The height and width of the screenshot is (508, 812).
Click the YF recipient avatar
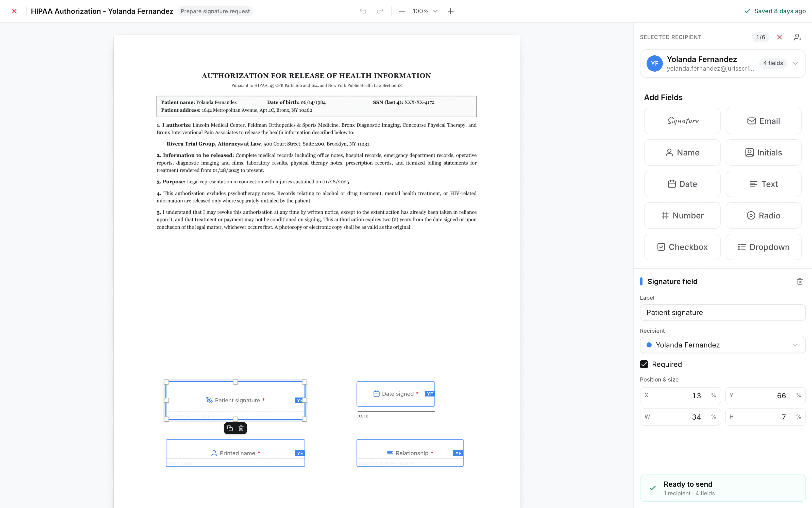654,63
